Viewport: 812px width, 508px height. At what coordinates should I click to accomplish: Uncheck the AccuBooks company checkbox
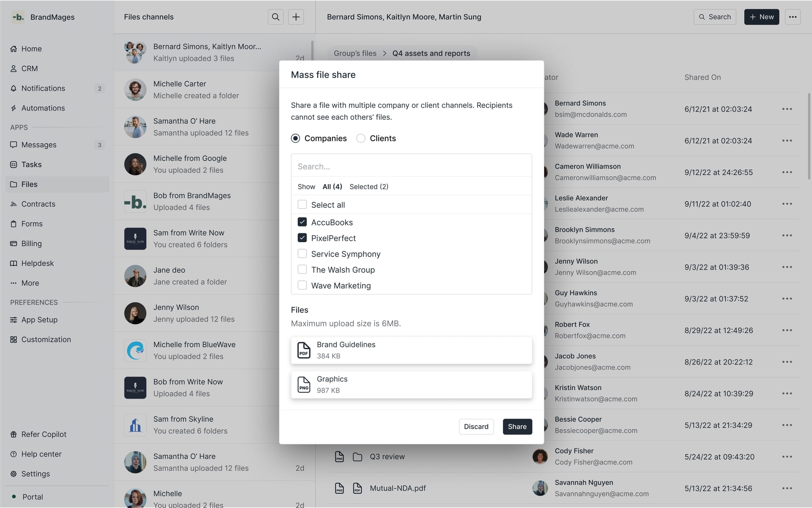(302, 222)
